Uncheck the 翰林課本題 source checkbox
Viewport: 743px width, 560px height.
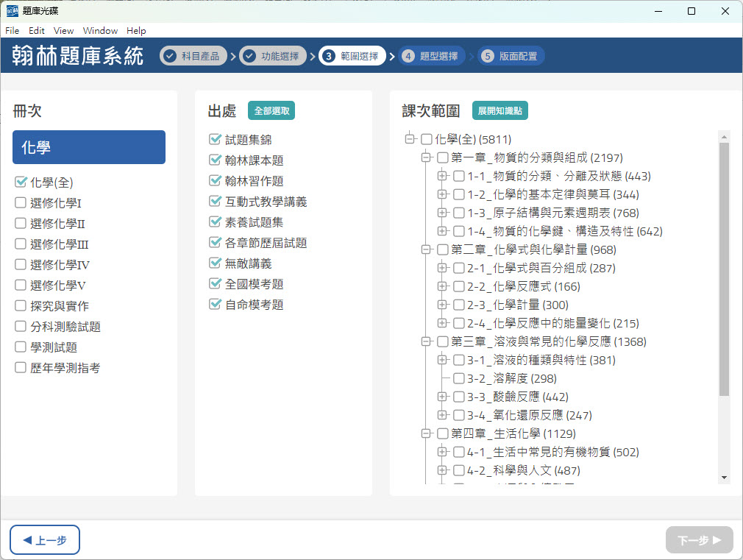point(215,160)
